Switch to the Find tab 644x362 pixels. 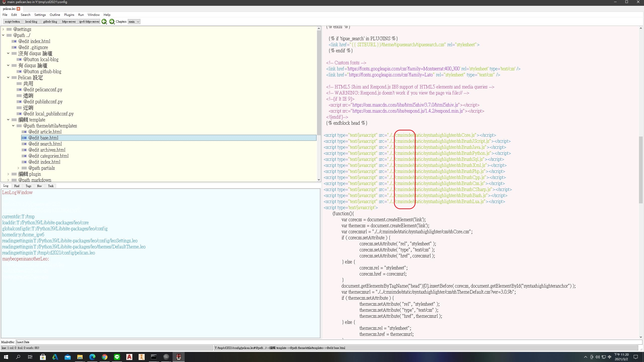coord(17,186)
